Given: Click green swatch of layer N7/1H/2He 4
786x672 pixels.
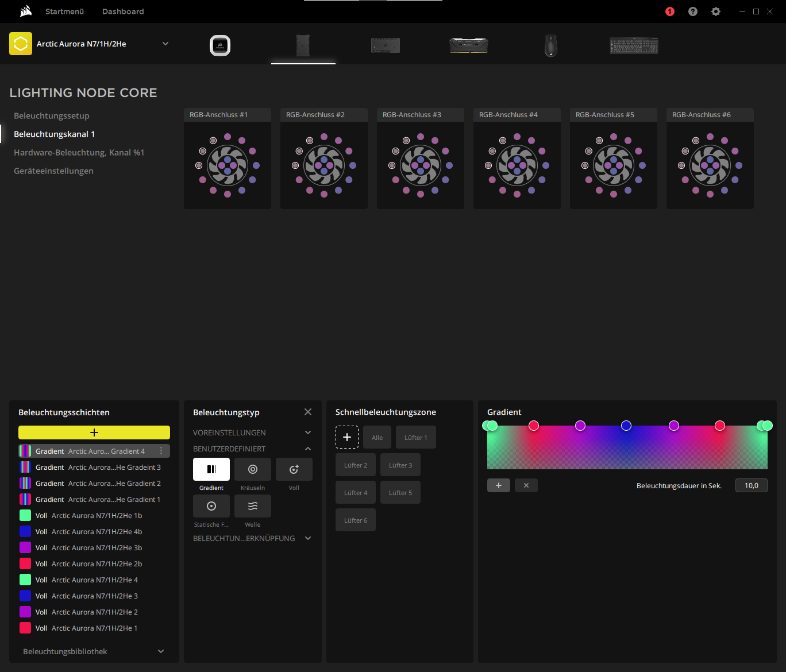Looking at the screenshot, I should [x=25, y=580].
